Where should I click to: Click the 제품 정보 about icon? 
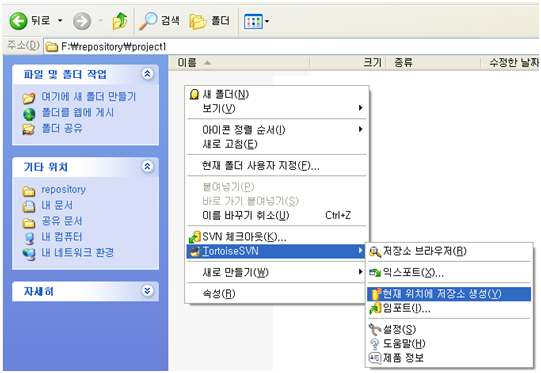click(x=375, y=358)
